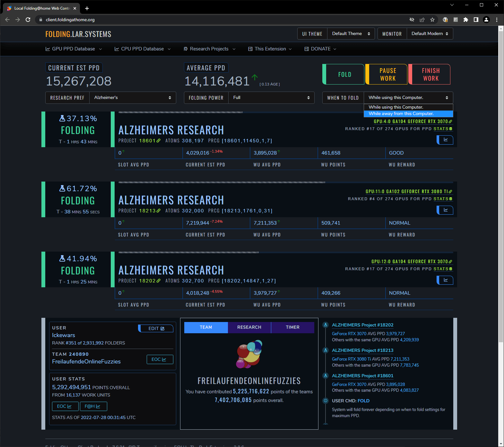504x447 pixels.
Task: Open Monitor dropdown showing Default Modern
Action: pyautogui.click(x=430, y=34)
